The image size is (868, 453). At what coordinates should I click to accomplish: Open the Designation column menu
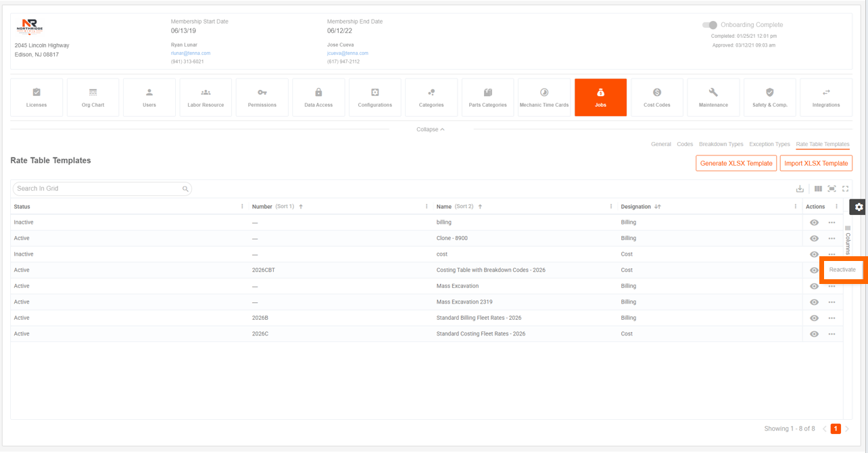pos(796,207)
